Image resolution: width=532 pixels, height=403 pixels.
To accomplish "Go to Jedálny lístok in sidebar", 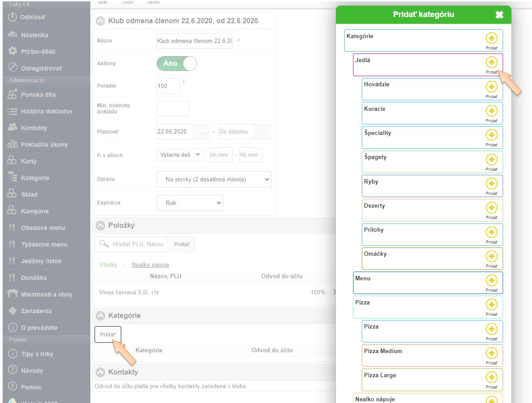I will (41, 261).
